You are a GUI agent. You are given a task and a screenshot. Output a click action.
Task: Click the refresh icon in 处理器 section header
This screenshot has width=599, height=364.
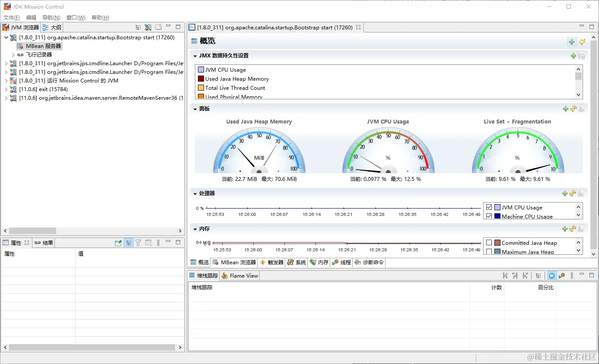573,193
